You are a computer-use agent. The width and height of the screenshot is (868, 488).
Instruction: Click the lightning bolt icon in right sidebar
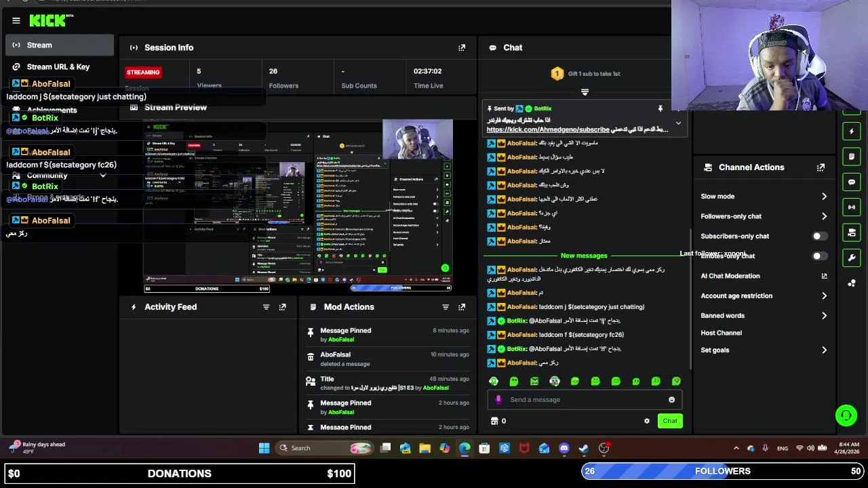[852, 131]
